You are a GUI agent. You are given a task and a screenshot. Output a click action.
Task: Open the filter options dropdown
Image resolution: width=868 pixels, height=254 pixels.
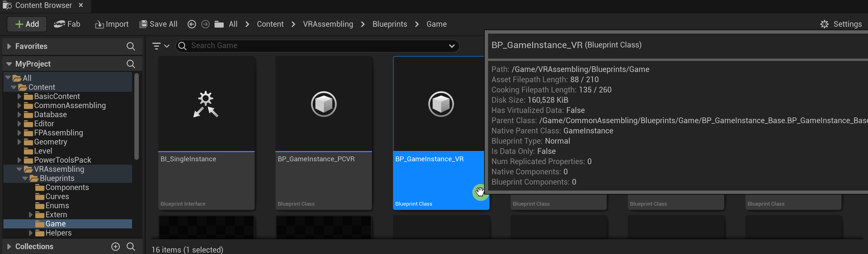tap(161, 46)
